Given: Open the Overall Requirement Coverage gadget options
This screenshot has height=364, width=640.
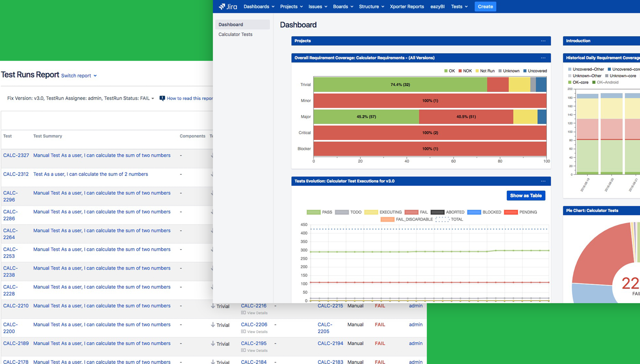Looking at the screenshot, I should (543, 58).
